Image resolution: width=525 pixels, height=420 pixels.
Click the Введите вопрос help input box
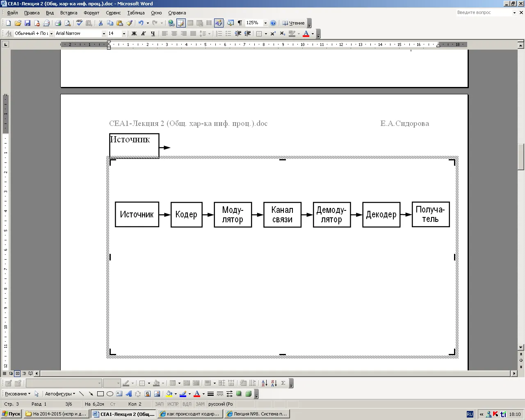[x=484, y=13]
